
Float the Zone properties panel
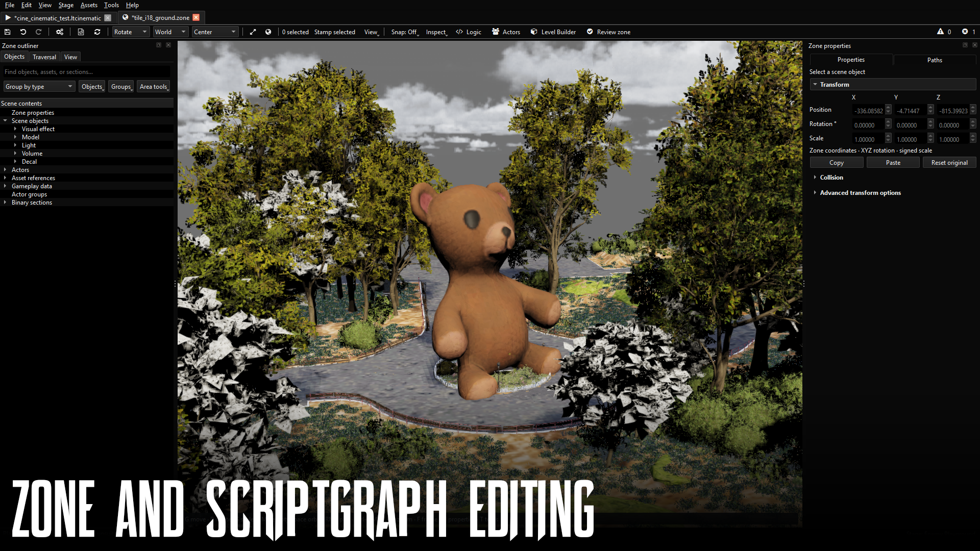[x=965, y=45]
